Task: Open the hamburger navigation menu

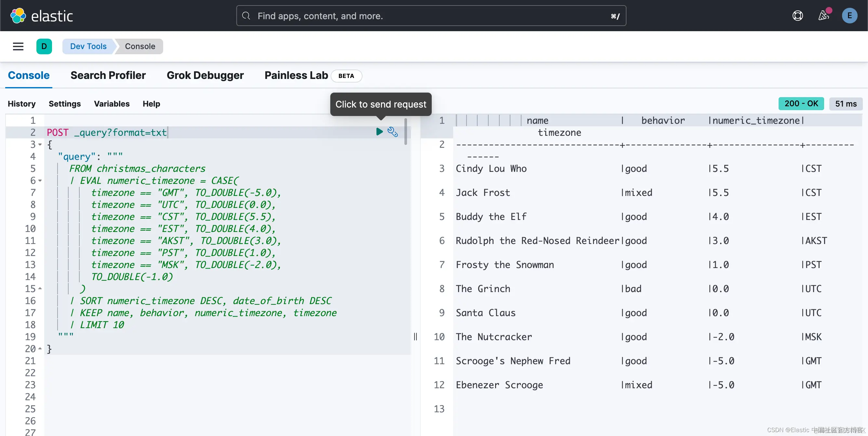Action: point(18,46)
